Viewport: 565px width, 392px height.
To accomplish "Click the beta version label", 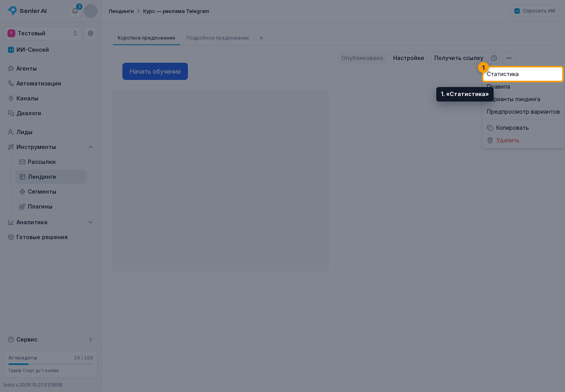I will (33, 385).
